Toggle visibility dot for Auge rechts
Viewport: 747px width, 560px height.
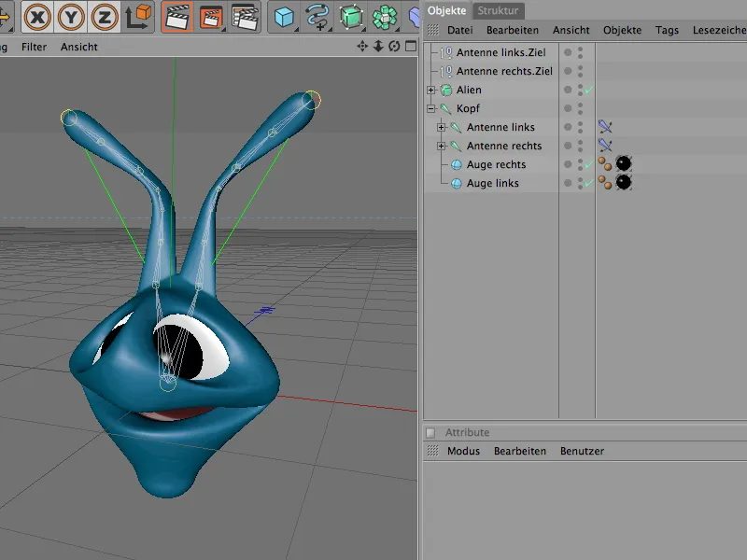tap(568, 164)
